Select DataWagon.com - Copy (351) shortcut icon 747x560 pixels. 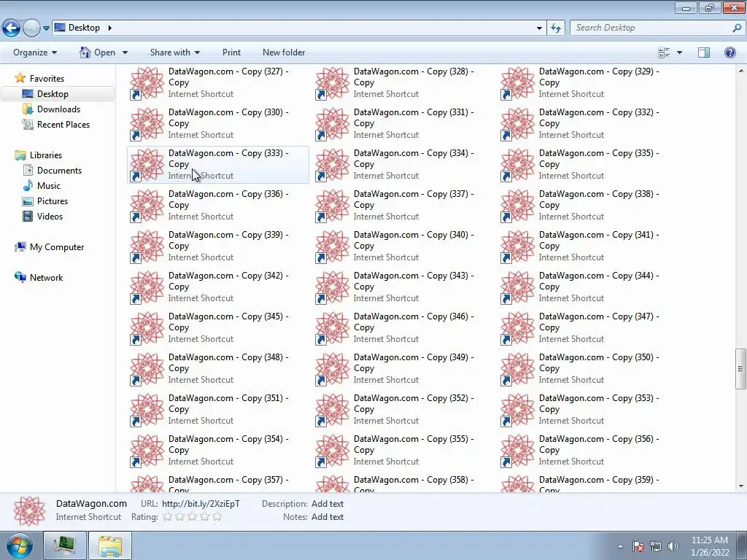coord(147,411)
